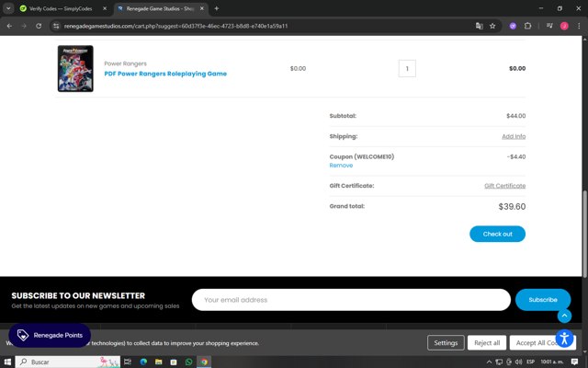Open PDF Power Rangers Roleplaying Game link
This screenshot has width=588, height=368.
point(165,74)
